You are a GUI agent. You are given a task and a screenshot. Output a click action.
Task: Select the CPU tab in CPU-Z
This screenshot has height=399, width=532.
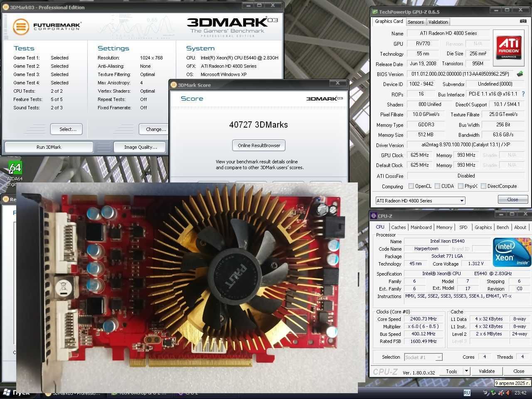point(380,227)
